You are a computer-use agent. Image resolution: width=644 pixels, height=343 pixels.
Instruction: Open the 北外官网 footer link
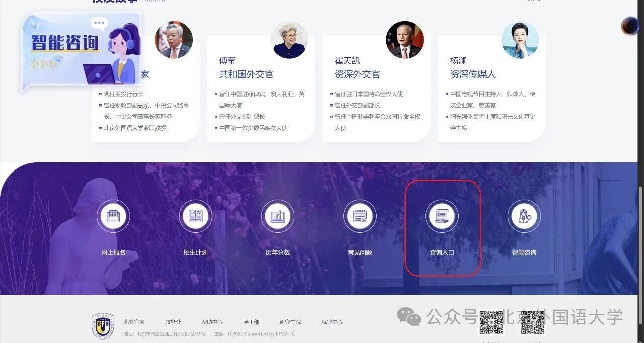coord(134,322)
